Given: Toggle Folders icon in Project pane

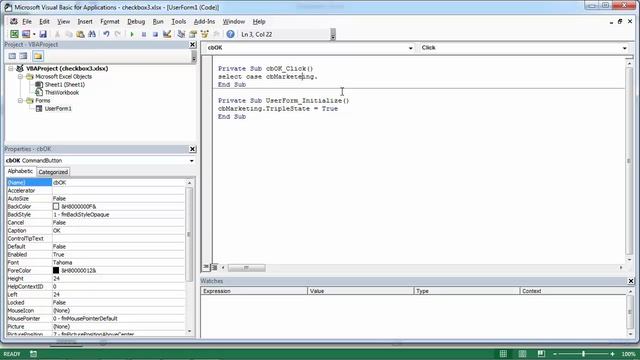Looking at the screenshot, I should point(38,56).
